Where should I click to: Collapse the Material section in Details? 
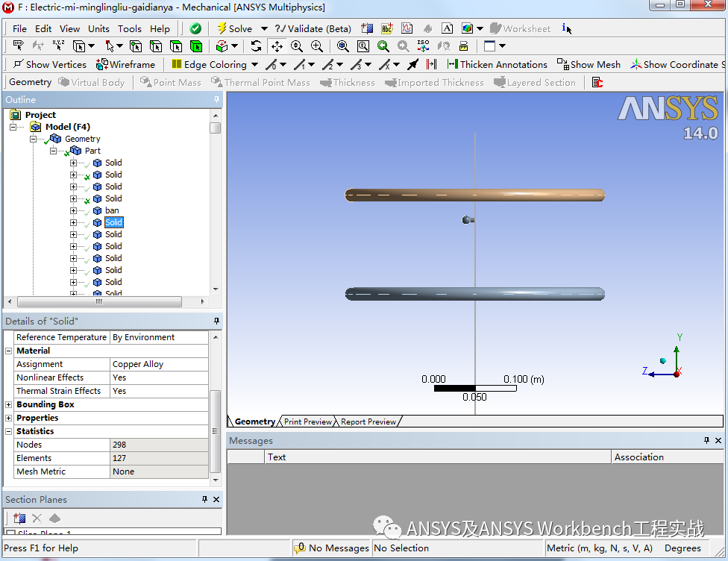[x=8, y=351]
